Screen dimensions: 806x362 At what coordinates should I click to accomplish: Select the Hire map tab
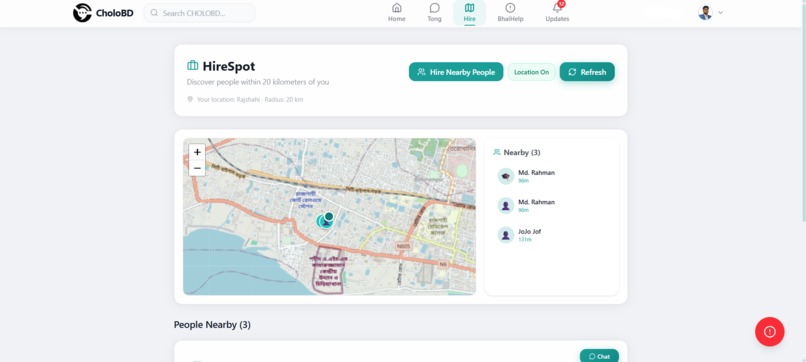(x=469, y=13)
